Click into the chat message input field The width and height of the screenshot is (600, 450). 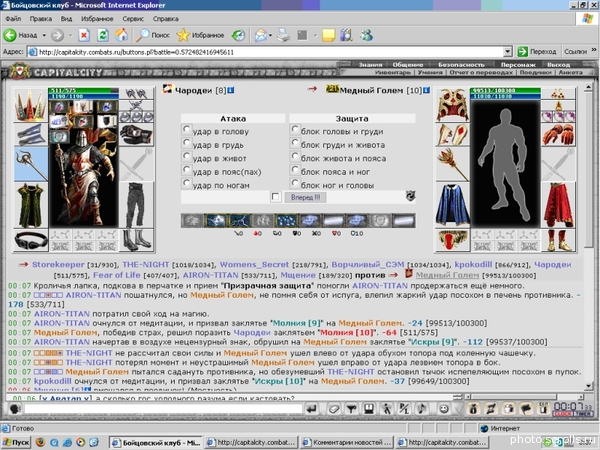click(163, 409)
